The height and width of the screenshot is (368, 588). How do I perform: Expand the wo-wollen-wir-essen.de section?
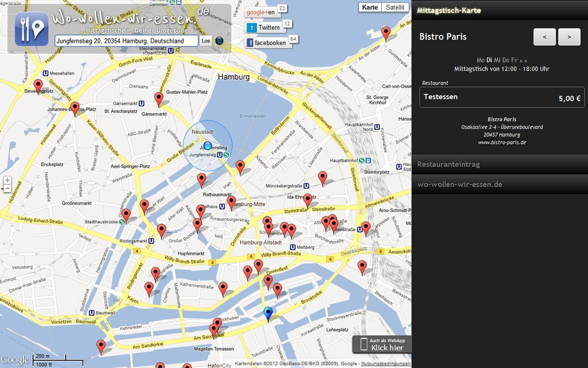[x=500, y=184]
